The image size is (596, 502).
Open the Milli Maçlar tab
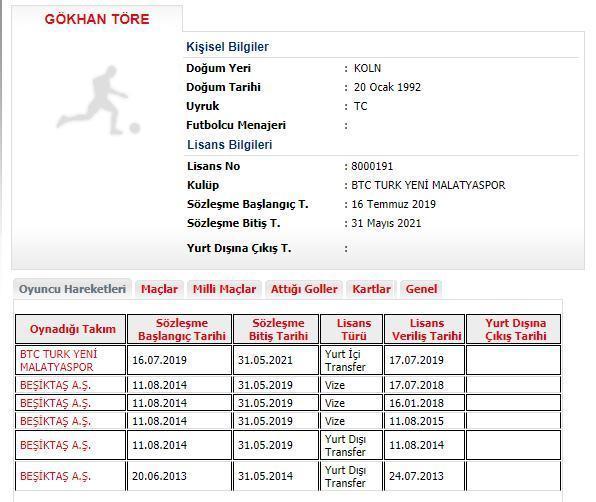coord(224,289)
